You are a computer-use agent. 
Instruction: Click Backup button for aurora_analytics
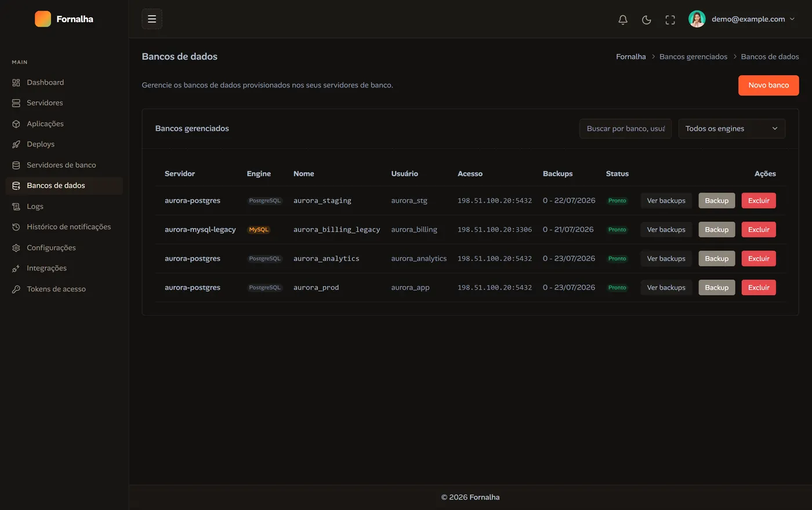(x=717, y=258)
